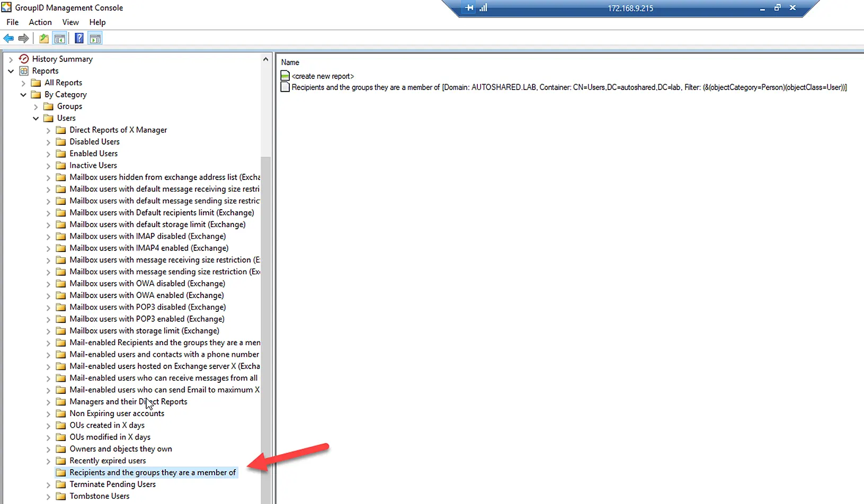Viewport: 864px width, 504px height.
Task: Select Mailbox users with OWA enabled (Exchange)
Action: (x=147, y=295)
